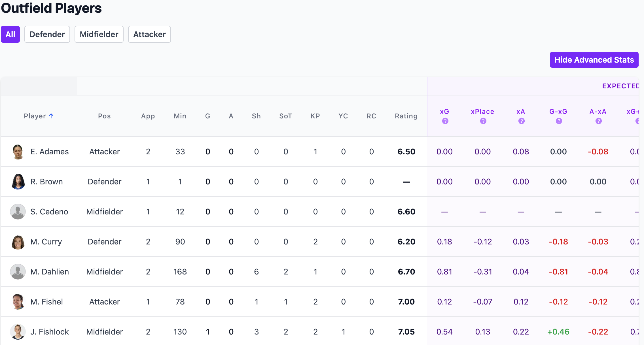
Task: Filter players by Midfielder
Action: [x=99, y=34]
